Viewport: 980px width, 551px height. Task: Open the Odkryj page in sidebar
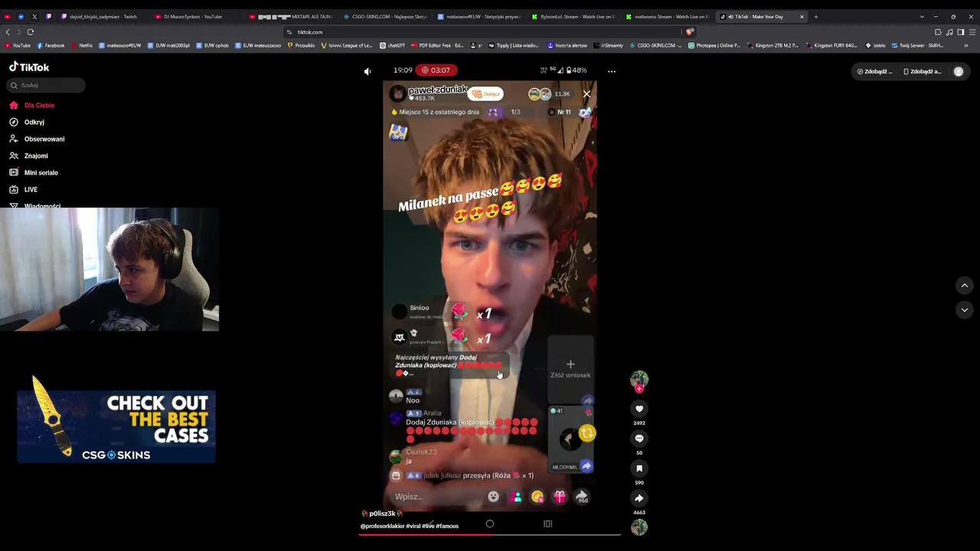coord(27,122)
